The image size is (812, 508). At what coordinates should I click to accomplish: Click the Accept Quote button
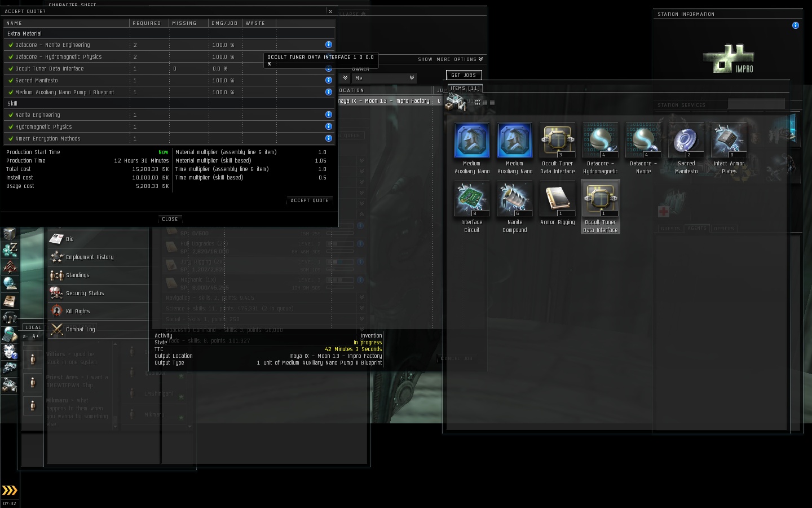(x=310, y=200)
